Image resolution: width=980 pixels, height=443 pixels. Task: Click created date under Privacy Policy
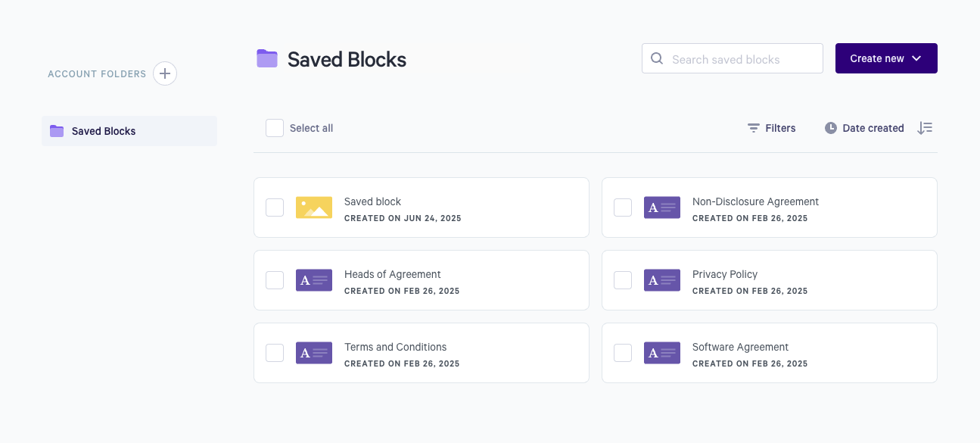point(750,291)
